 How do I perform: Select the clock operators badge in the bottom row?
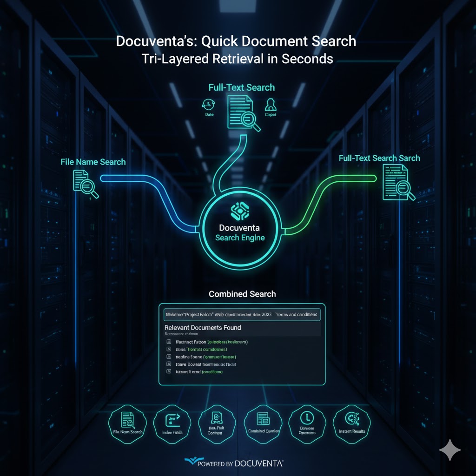(x=307, y=421)
